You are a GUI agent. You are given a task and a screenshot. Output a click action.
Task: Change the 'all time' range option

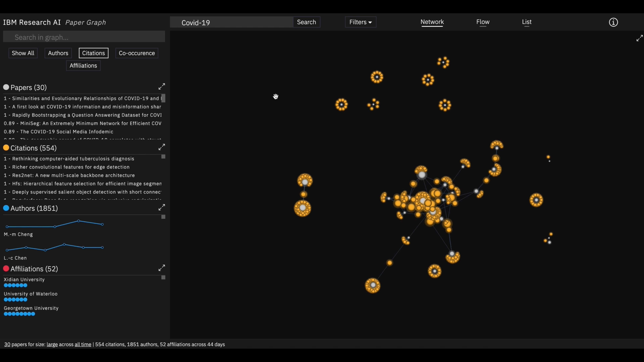pos(83,344)
